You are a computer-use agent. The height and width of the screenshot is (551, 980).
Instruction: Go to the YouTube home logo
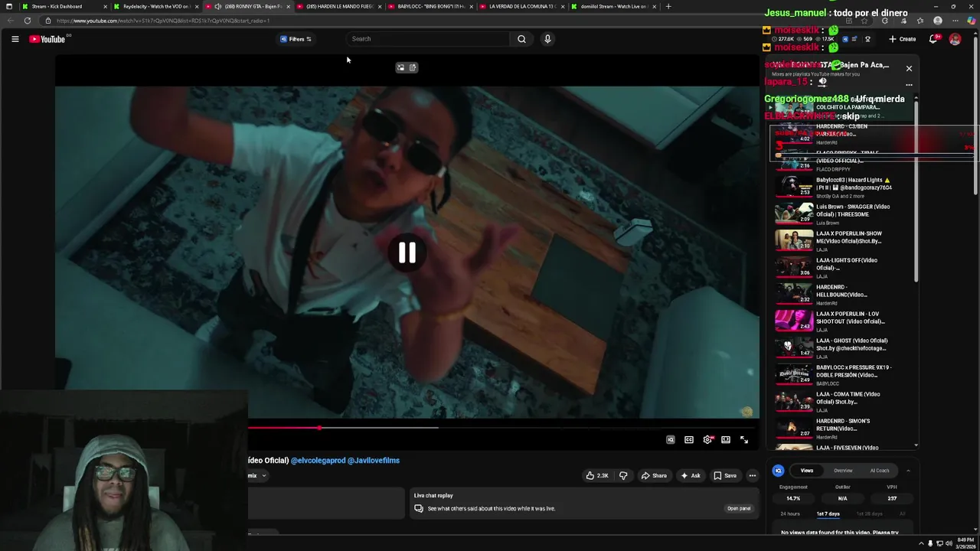[x=47, y=39]
